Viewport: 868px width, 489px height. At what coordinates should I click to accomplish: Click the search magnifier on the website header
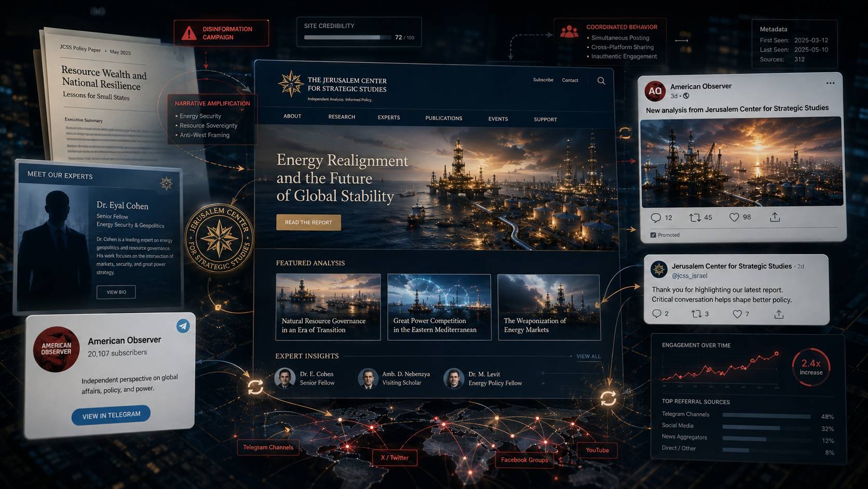[601, 81]
